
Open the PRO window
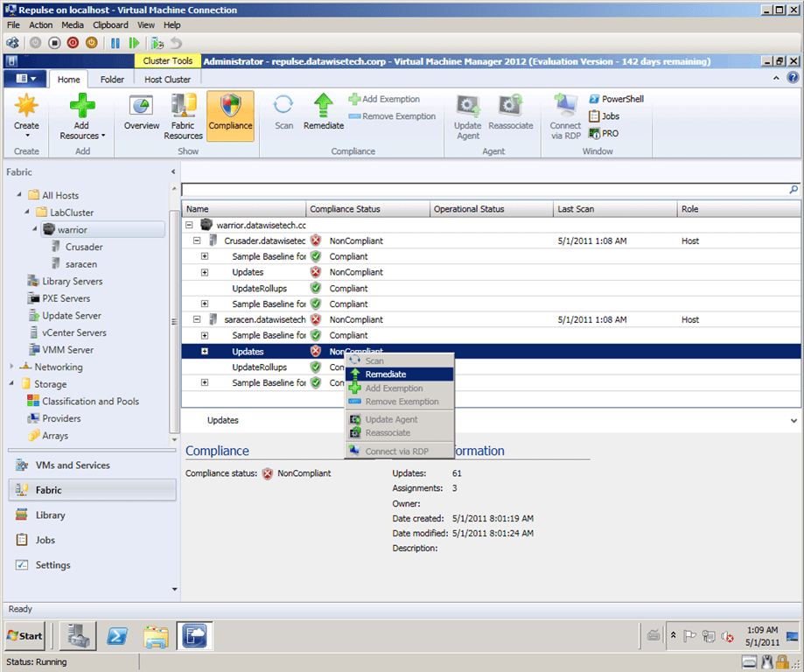(604, 133)
